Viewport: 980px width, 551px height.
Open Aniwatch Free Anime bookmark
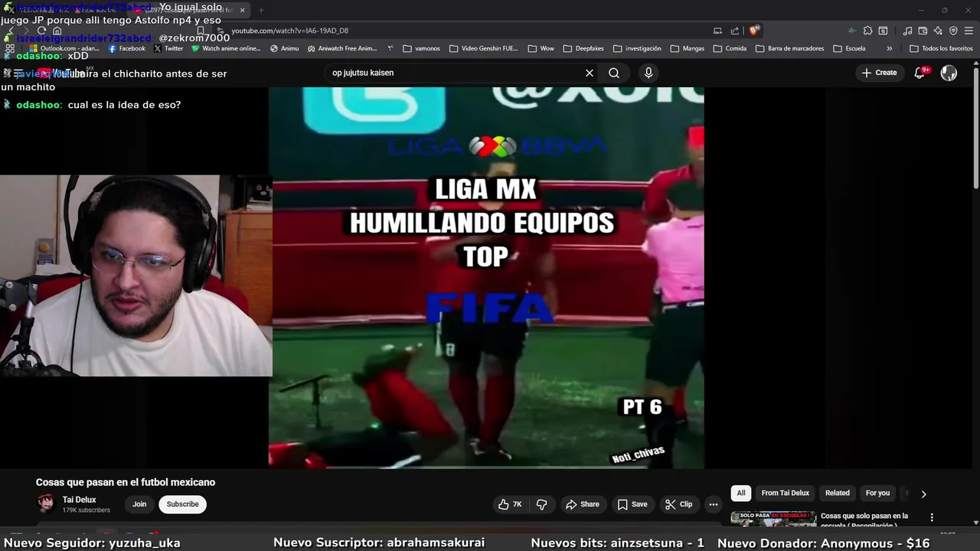pos(342,48)
